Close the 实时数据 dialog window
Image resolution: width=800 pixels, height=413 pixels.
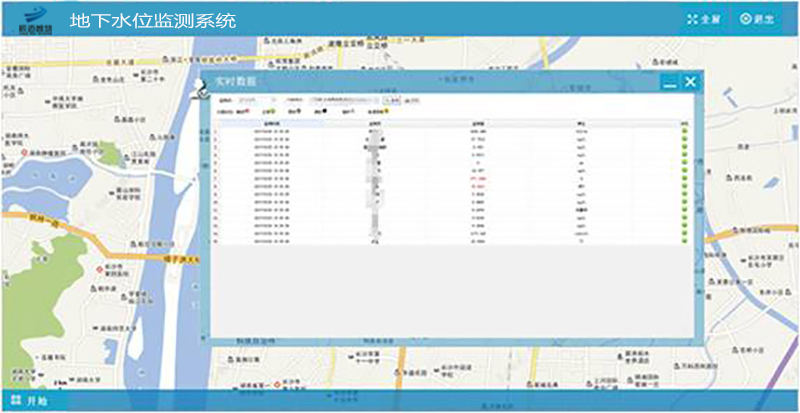click(690, 83)
